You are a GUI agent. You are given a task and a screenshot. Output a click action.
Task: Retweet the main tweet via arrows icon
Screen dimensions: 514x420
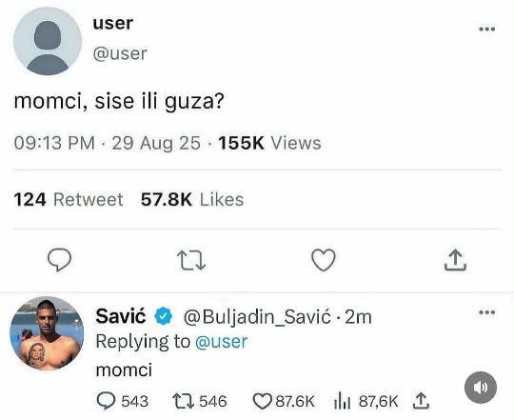click(191, 260)
